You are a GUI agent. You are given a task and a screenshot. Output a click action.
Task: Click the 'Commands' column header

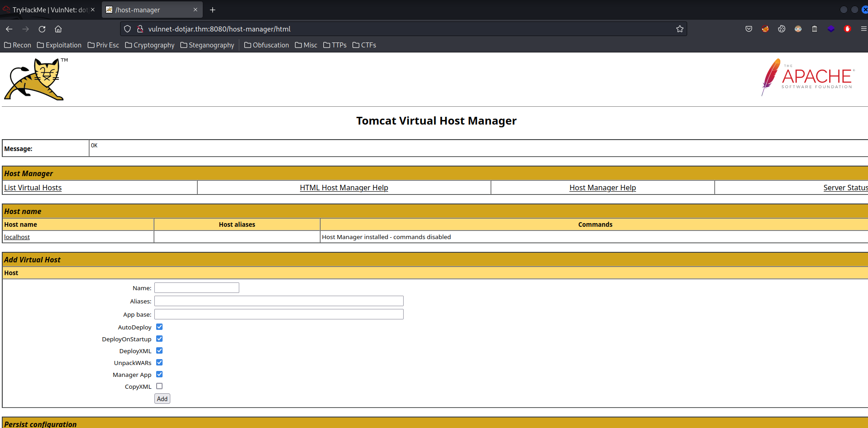[x=595, y=224]
